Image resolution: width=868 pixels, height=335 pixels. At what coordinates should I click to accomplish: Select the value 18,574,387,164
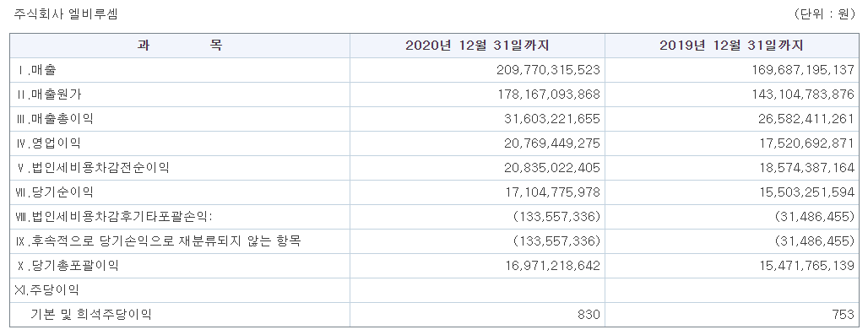pyautogui.click(x=806, y=167)
